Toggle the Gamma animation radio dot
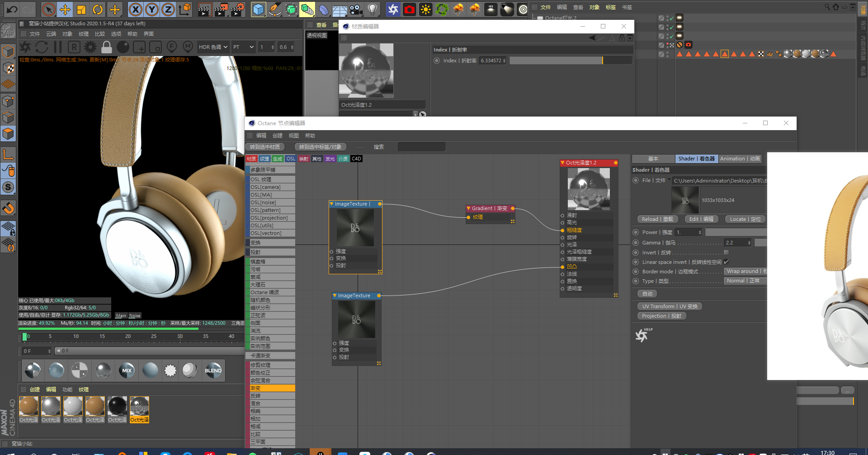 click(636, 243)
